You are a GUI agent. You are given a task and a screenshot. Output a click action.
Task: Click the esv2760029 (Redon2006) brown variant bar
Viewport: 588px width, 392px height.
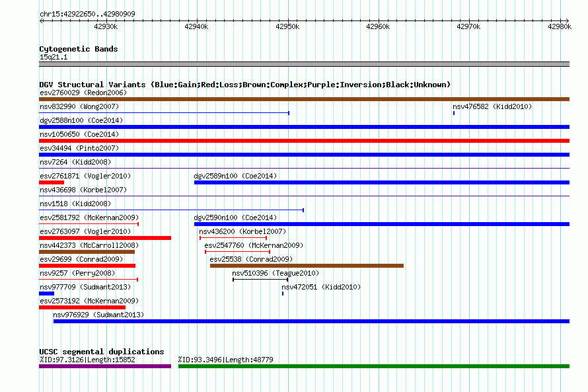(304, 99)
